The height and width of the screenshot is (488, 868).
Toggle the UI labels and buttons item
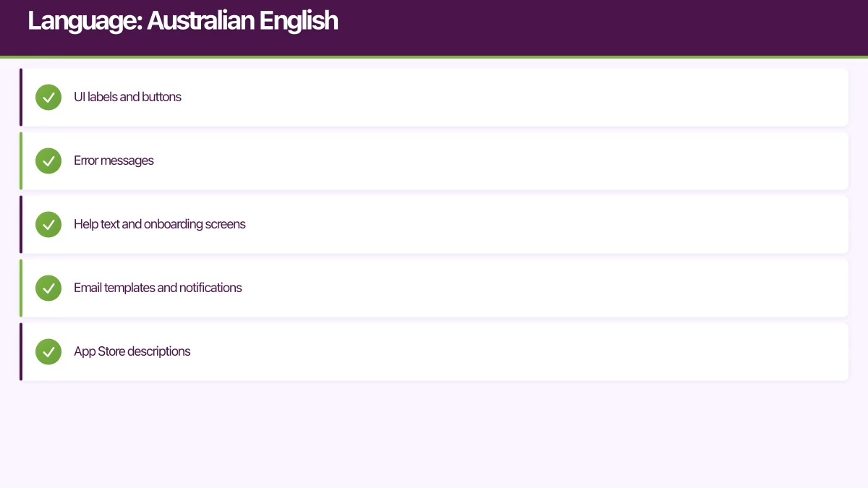tap(434, 97)
